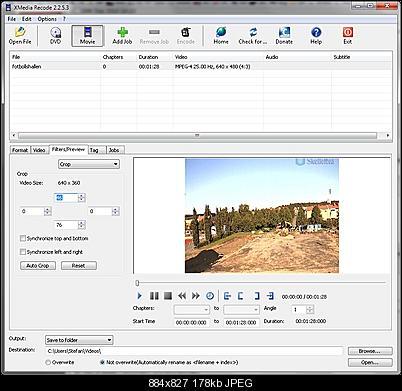
Task: Switch to the Filters/Preview tab
Action: click(68, 149)
